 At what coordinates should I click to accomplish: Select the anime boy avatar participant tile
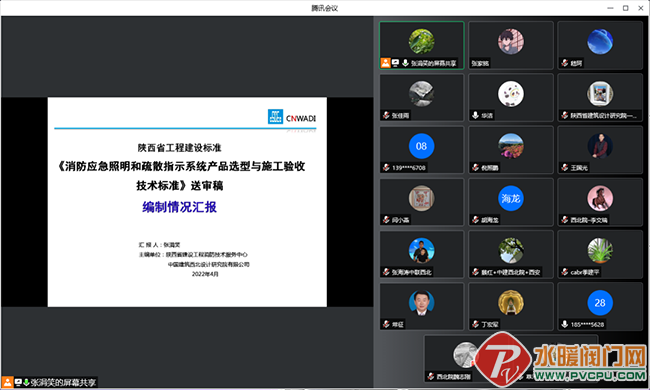(511, 45)
